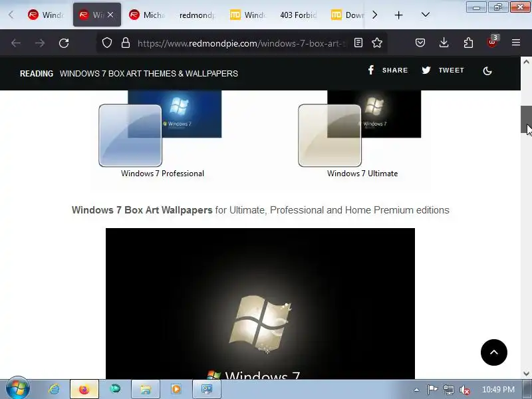Launch Internet Explorer from the taskbar

54,389
